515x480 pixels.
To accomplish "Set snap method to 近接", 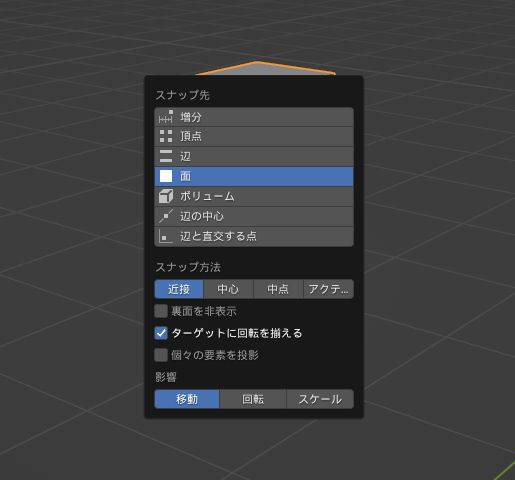I will 179,289.
